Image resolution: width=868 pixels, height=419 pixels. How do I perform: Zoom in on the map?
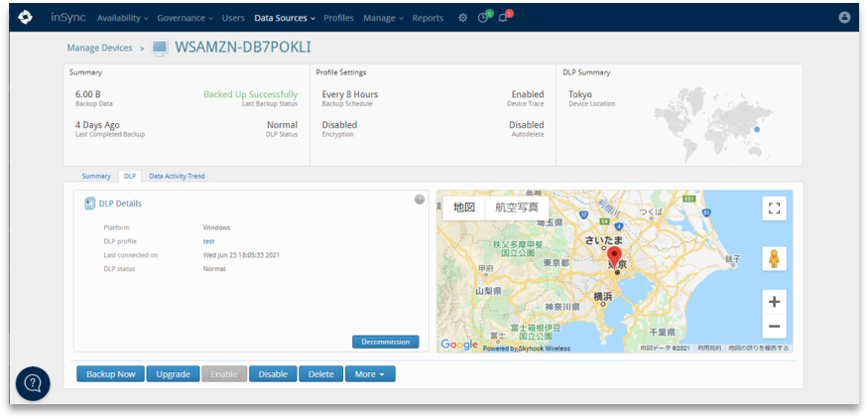(x=774, y=302)
